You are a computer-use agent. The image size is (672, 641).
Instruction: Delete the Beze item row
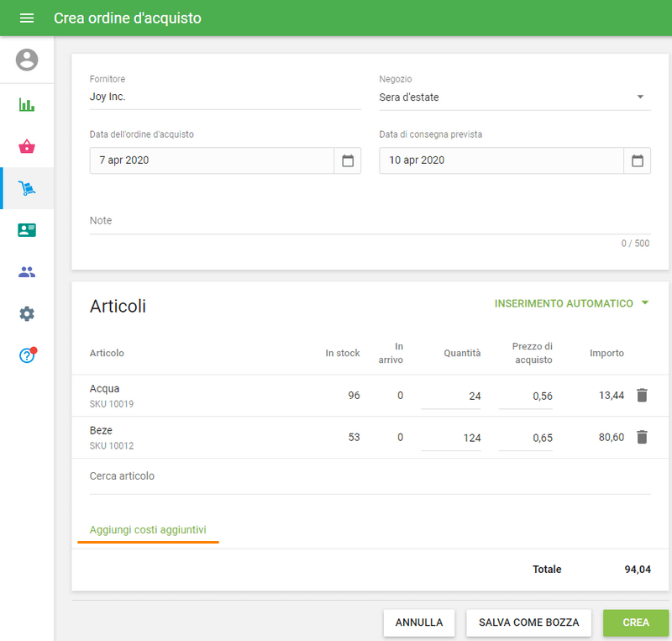coord(642,437)
